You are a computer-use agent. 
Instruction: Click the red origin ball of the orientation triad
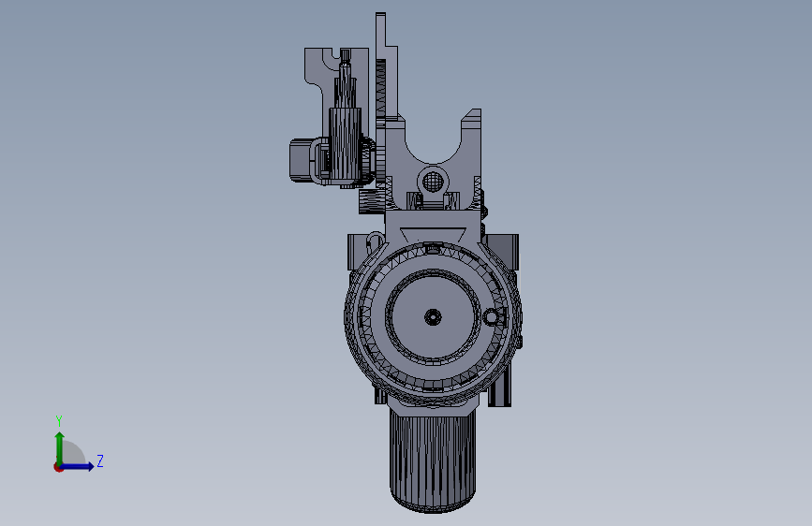coord(58,467)
